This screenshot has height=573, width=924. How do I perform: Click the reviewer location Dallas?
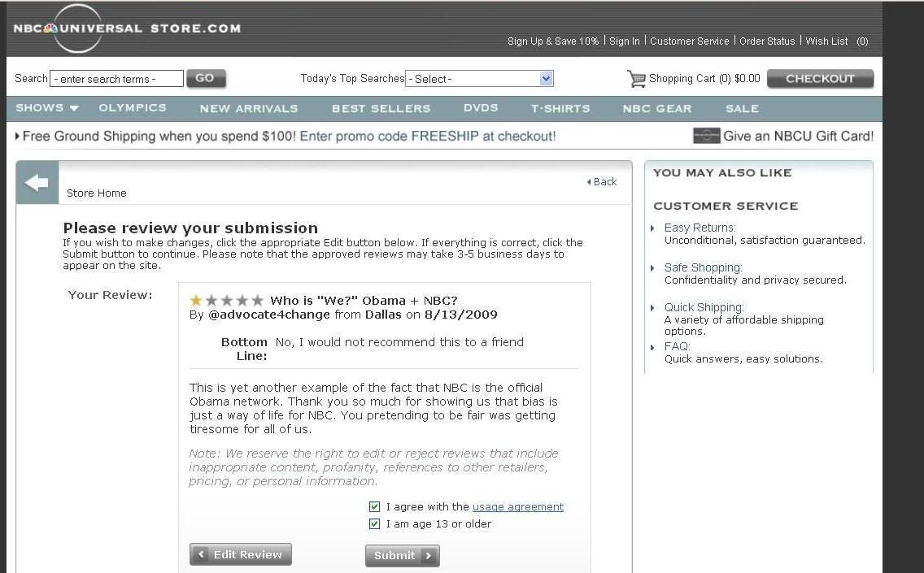point(383,315)
